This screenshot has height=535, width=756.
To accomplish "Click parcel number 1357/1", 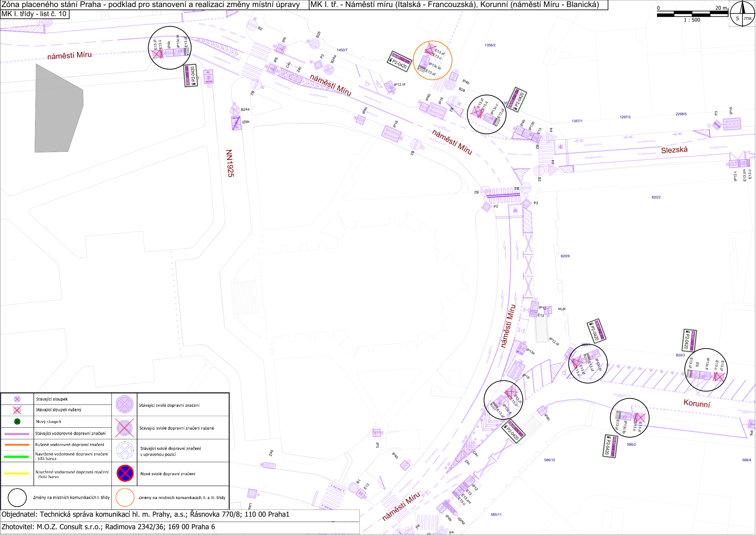I will coord(577,121).
